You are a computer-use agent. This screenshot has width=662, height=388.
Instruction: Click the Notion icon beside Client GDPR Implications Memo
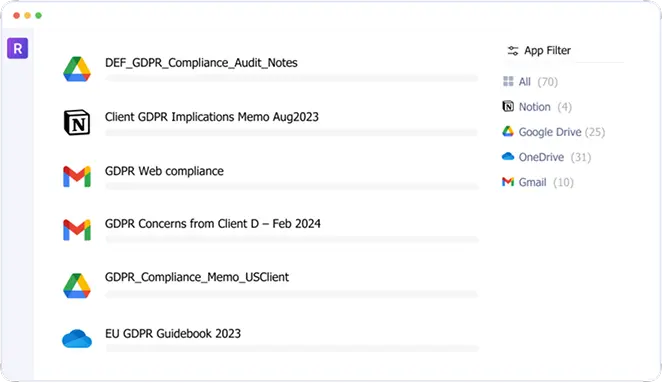pos(77,122)
